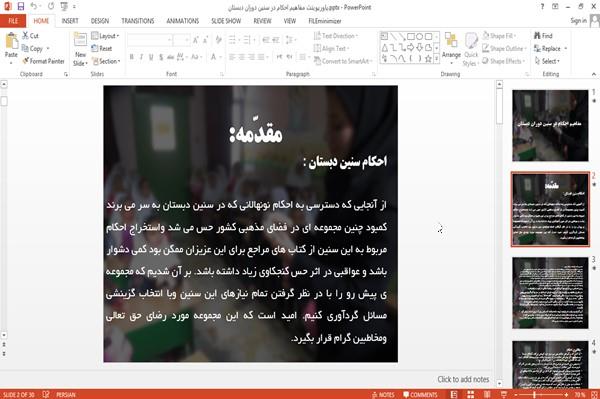Open the Shape Fill dropdown
The image size is (600, 399).
click(x=499, y=36)
